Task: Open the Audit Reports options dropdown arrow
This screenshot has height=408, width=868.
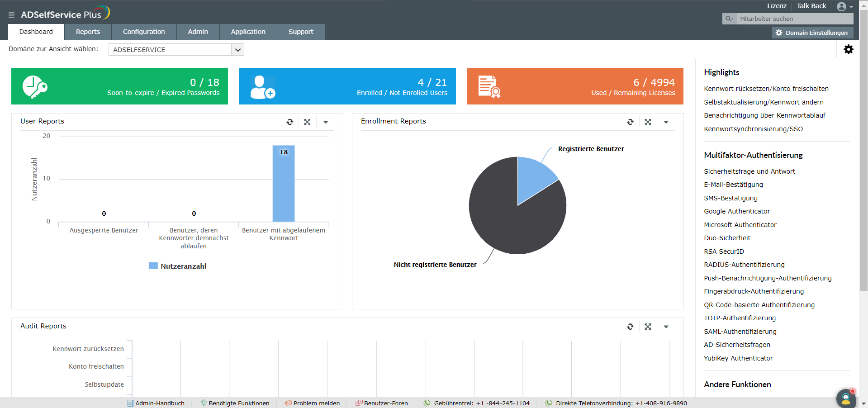Action: (x=666, y=327)
